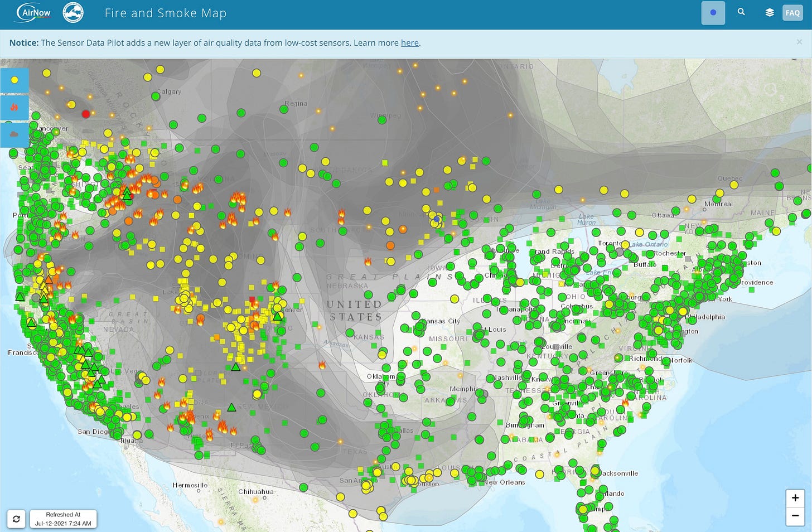Click the Lake Ontario label
Image resolution: width=812 pixels, height=532 pixels.
[x=649, y=244]
